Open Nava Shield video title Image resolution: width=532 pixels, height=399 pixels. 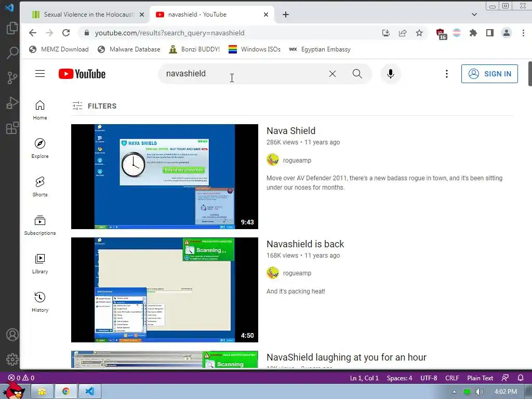[291, 130]
